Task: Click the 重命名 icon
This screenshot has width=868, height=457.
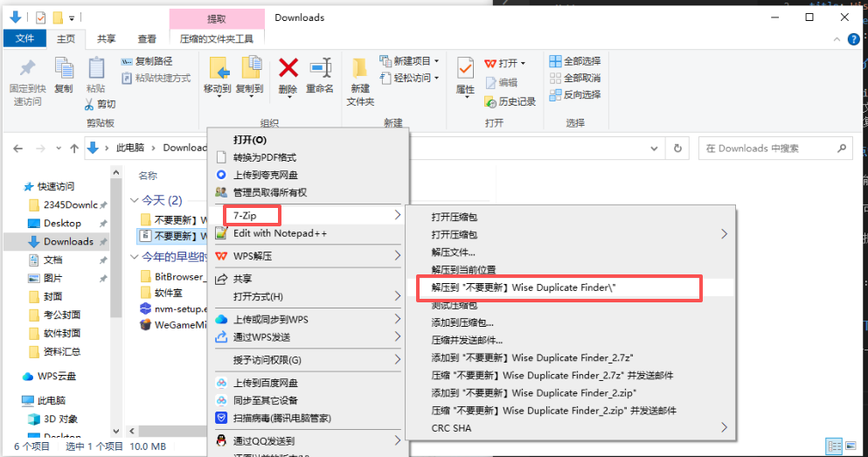Action: tap(320, 69)
